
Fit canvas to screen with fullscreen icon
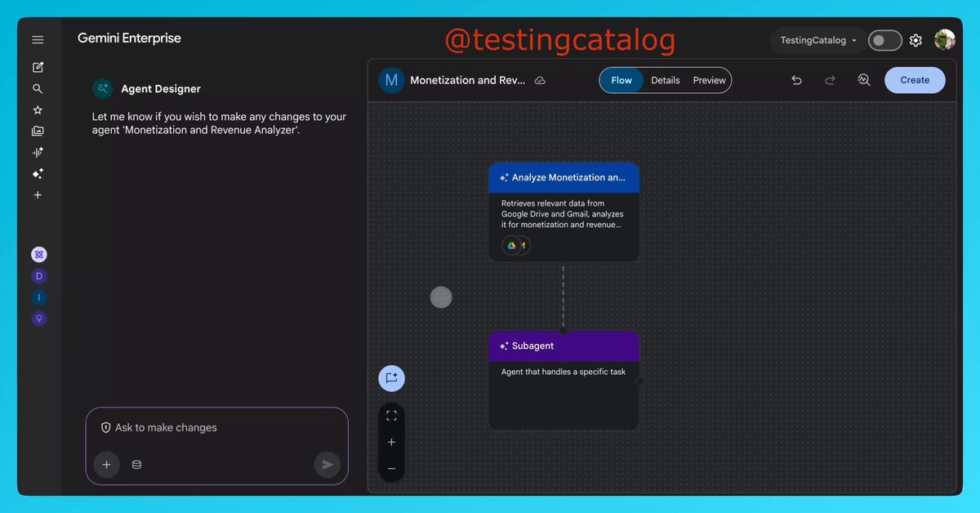click(x=391, y=416)
